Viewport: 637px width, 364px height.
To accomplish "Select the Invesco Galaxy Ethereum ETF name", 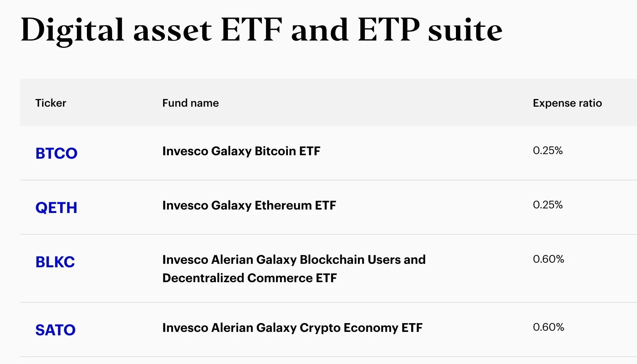I will coord(249,205).
